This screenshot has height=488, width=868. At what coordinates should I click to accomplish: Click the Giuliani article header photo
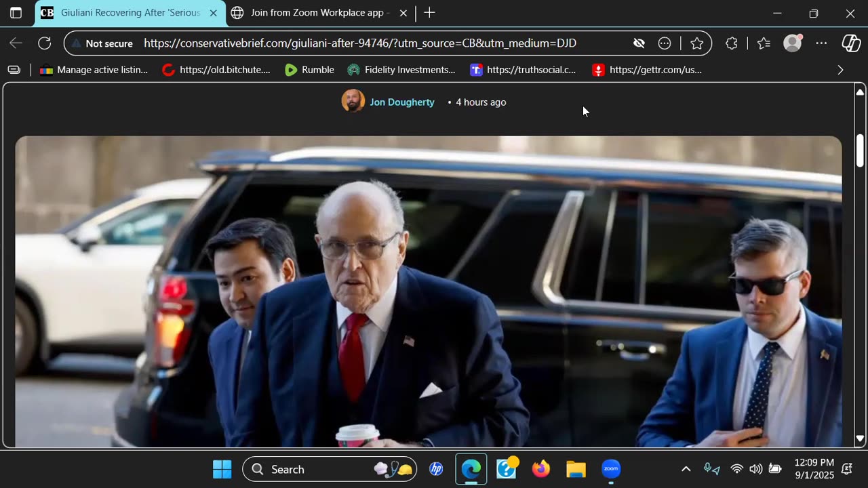click(x=429, y=291)
